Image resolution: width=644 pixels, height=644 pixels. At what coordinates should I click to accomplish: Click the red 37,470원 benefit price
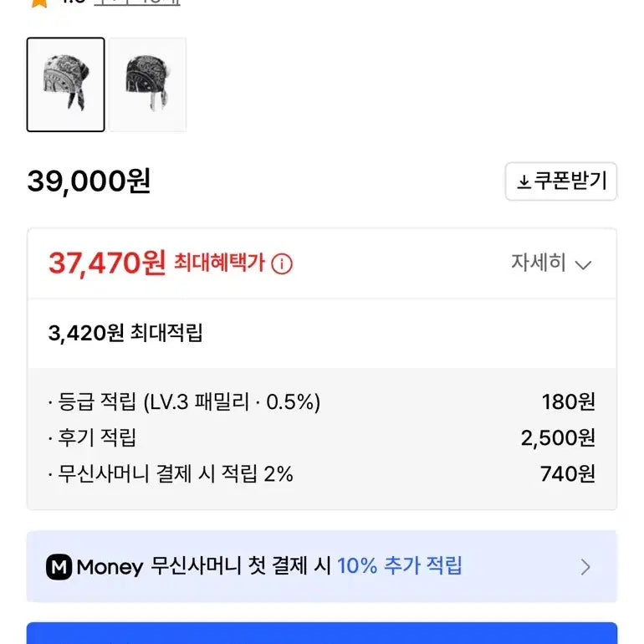coord(107,263)
